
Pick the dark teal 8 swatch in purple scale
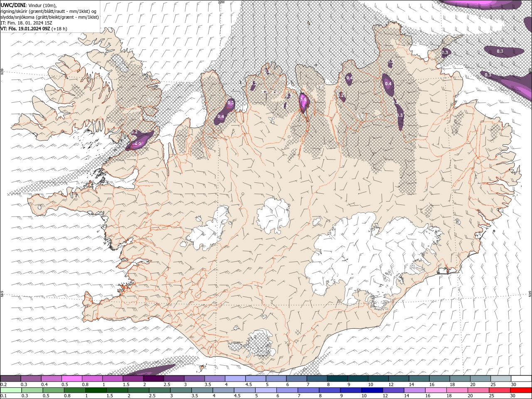click(x=337, y=379)
